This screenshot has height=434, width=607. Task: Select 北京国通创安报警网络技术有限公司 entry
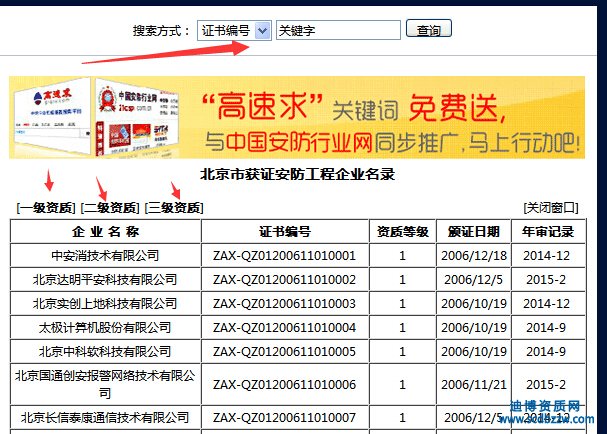[105, 384]
